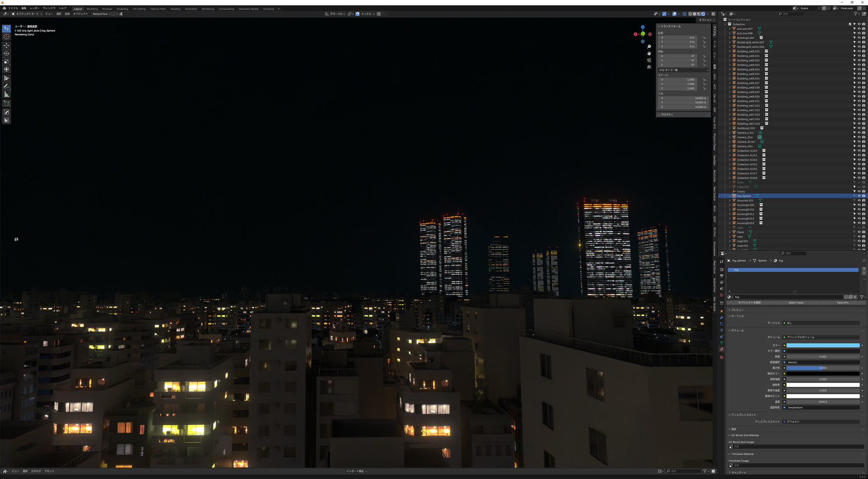Select the Annotate tool
The height and width of the screenshot is (479, 868).
click(7, 87)
